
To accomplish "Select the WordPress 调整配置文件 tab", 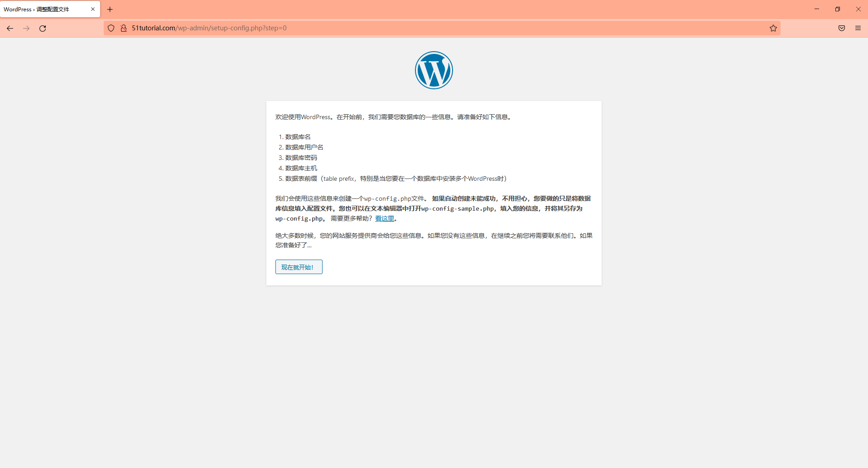I will coord(50,9).
